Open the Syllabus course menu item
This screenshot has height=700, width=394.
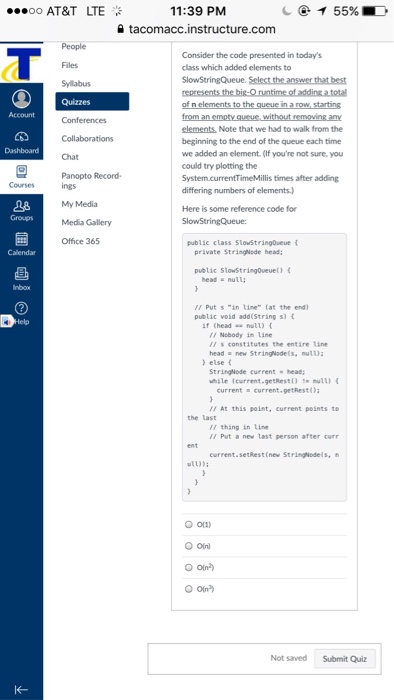(x=76, y=83)
